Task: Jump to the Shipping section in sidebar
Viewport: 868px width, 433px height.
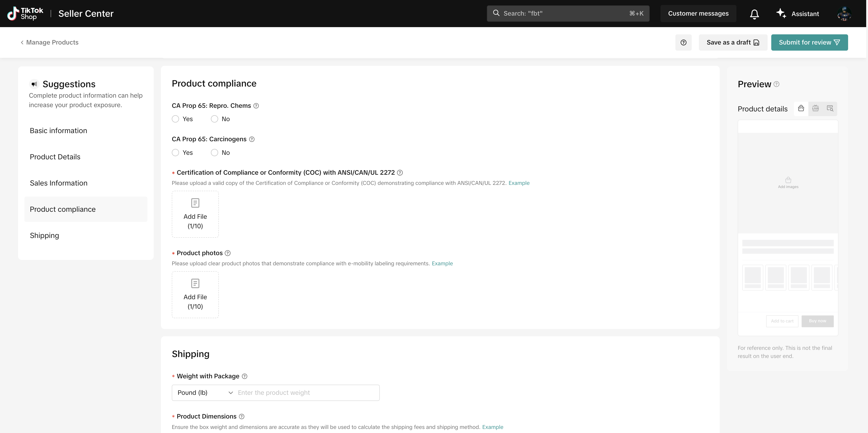Action: (x=45, y=235)
